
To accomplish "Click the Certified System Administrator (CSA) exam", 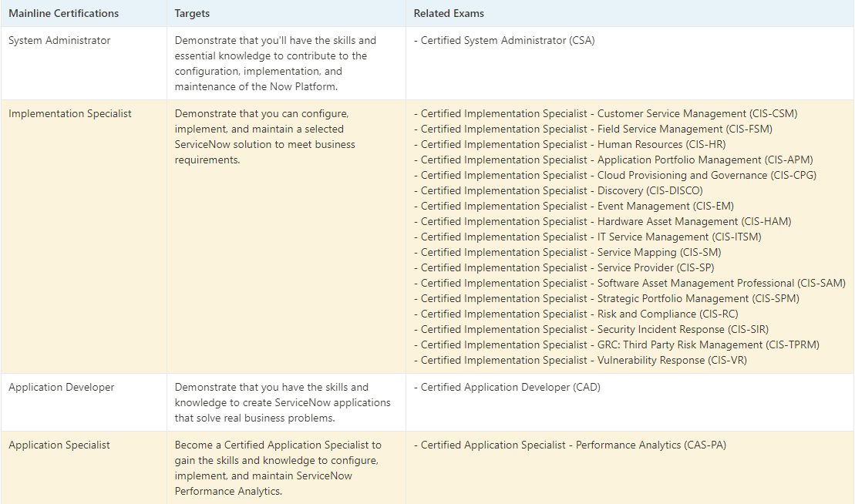I will pyautogui.click(x=504, y=40).
